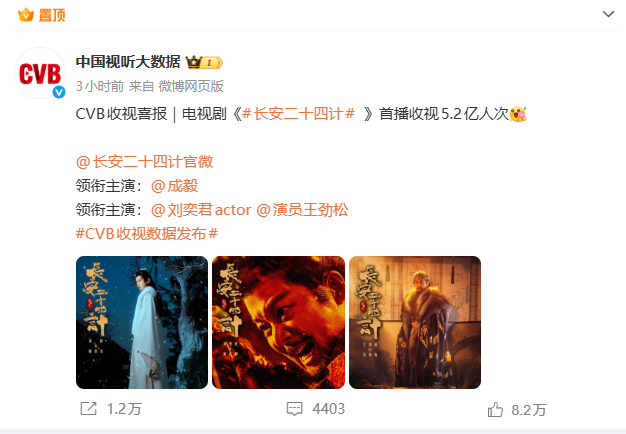Click the CVB profile avatar
Viewport: 626px width, 434px height.
coord(40,73)
